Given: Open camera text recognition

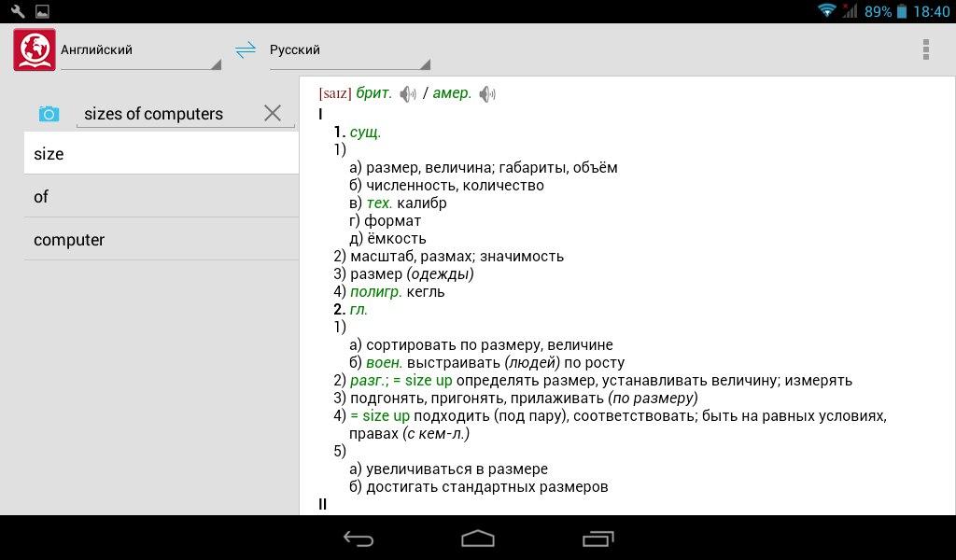Looking at the screenshot, I should click(49, 114).
